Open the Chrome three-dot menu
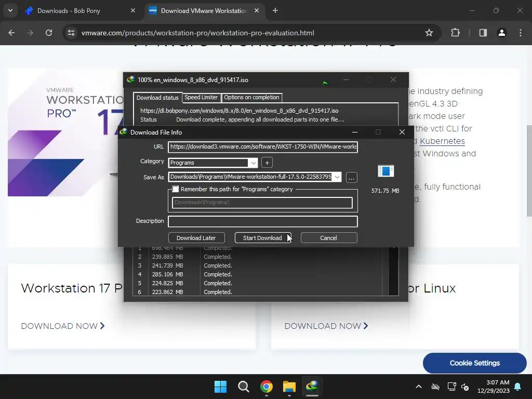 point(521,33)
